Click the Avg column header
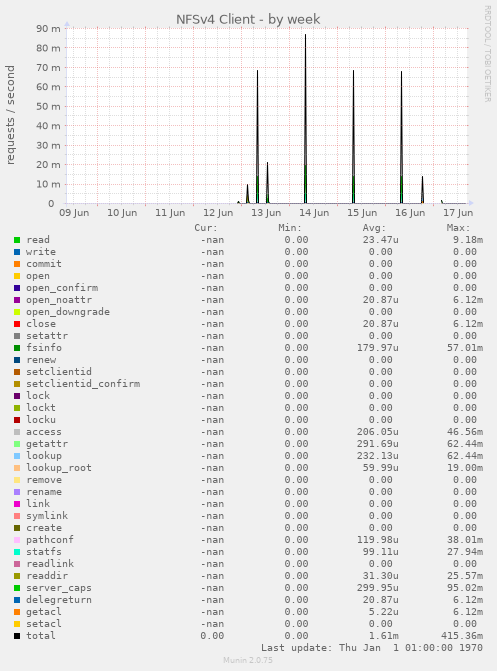497x671 pixels. [x=374, y=228]
